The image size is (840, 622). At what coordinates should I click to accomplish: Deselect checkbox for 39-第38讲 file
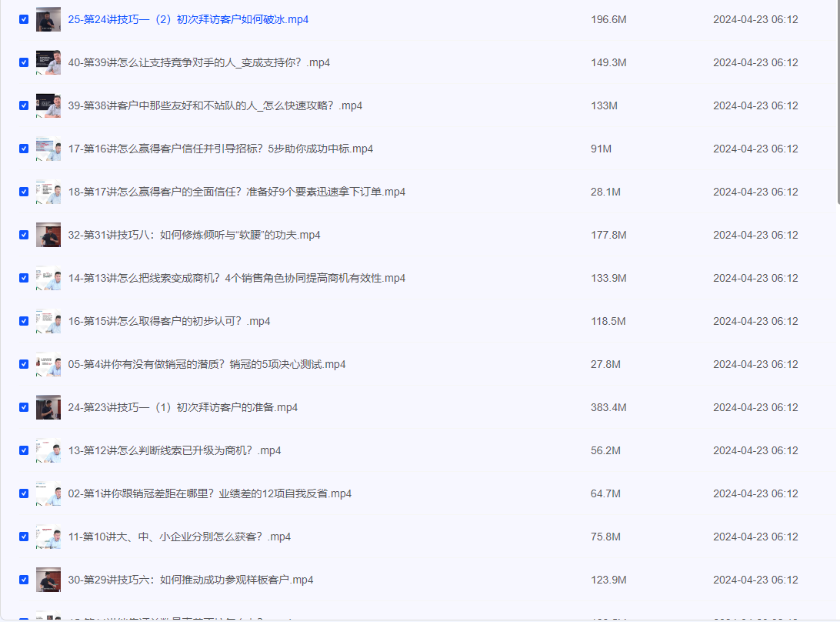click(24, 105)
